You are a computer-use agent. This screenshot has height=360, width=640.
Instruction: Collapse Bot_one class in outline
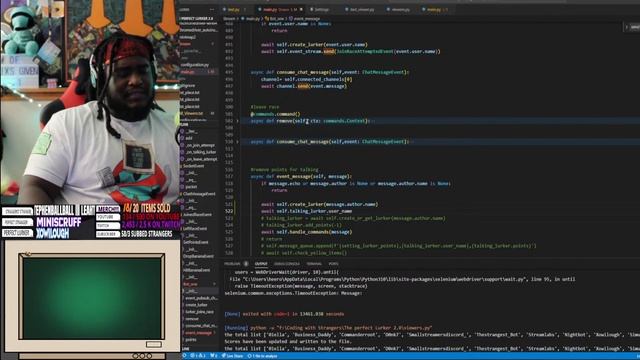click(x=190, y=284)
